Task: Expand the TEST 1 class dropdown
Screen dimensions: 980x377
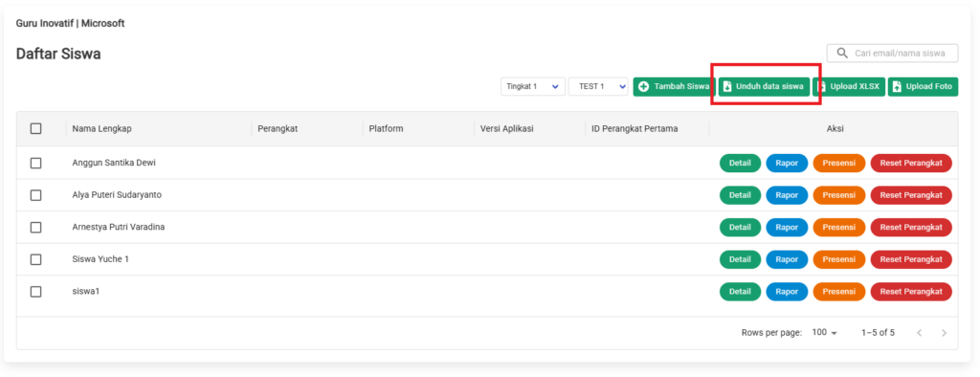Action: pos(598,87)
